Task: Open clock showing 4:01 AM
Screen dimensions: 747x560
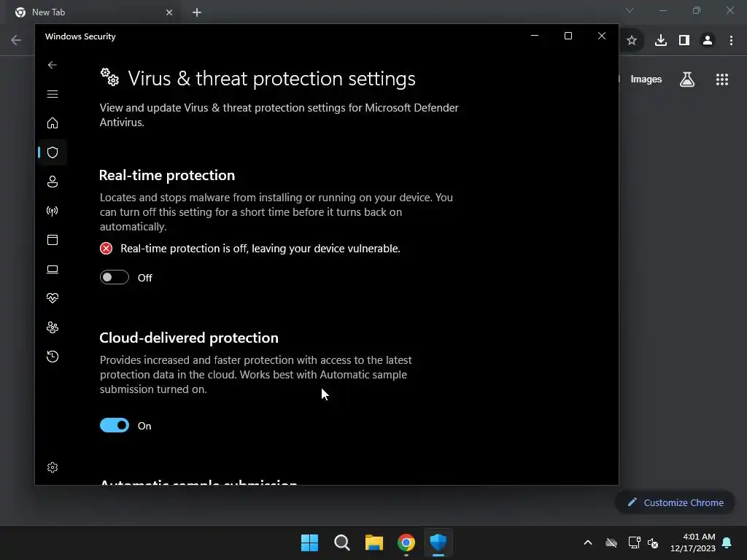Action: click(693, 542)
